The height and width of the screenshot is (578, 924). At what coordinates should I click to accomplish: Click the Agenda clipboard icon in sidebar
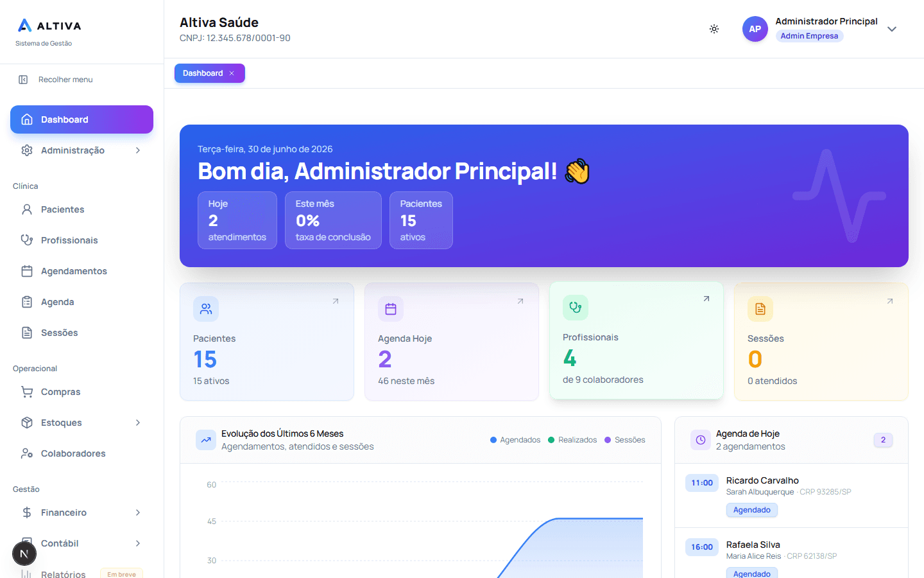click(x=27, y=302)
